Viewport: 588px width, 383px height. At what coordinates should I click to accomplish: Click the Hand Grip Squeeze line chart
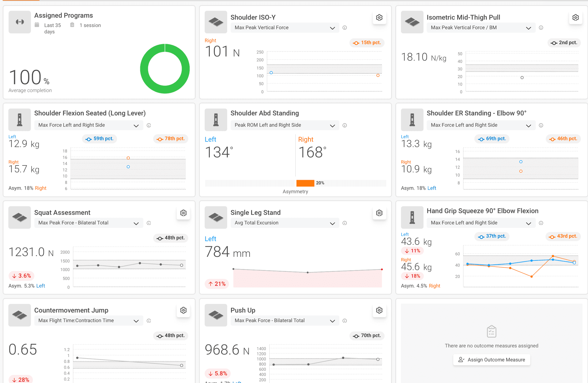(x=521, y=266)
